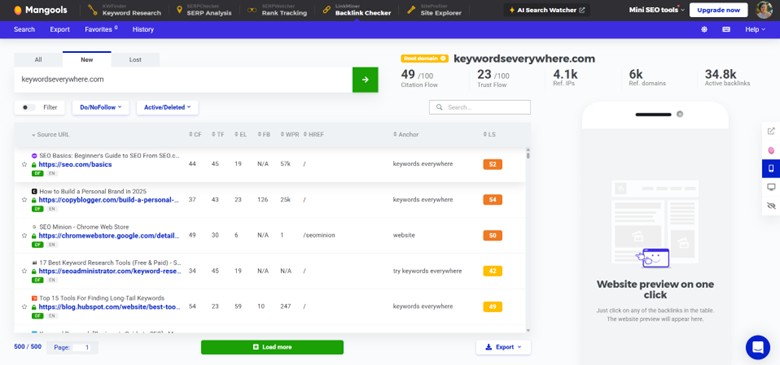Submit search with green arrow button

[x=365, y=80]
